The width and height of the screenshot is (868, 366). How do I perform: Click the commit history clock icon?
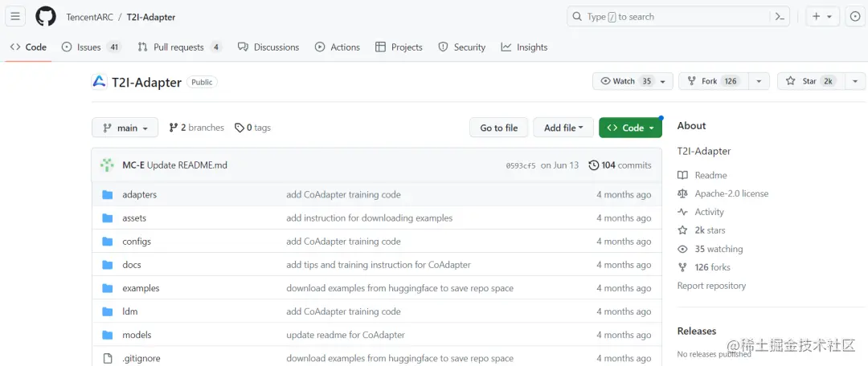pyautogui.click(x=593, y=165)
